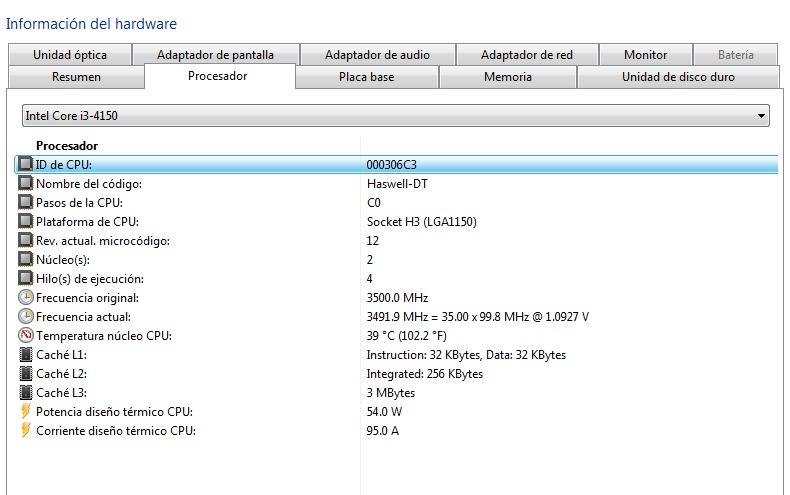The height and width of the screenshot is (495, 790).
Task: Click the memory icon beside Caché L1
Action: [25, 354]
